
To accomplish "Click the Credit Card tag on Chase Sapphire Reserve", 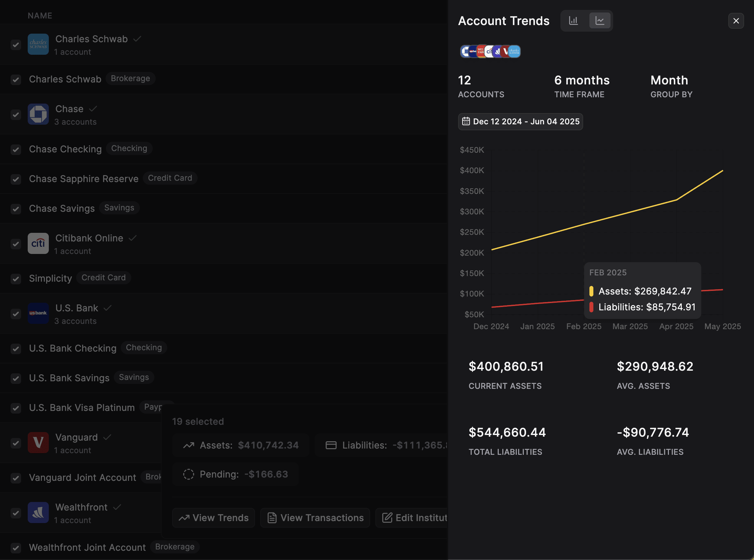I will pyautogui.click(x=170, y=178).
